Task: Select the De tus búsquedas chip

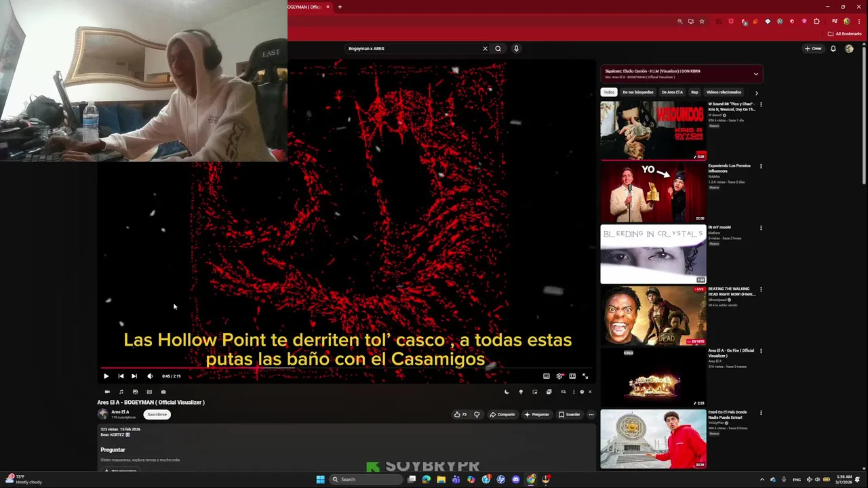Action: point(638,92)
